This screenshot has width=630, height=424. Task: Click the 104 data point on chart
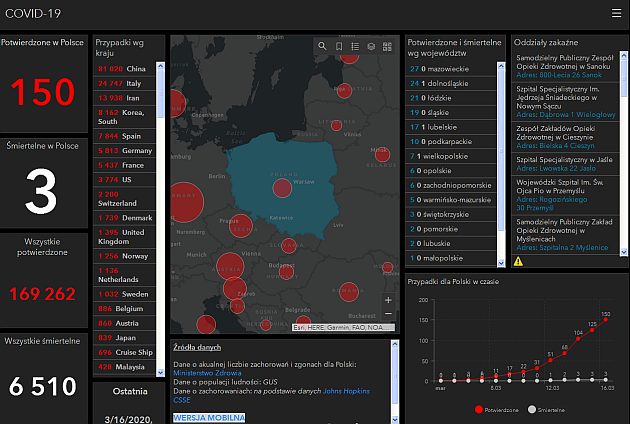point(578,338)
